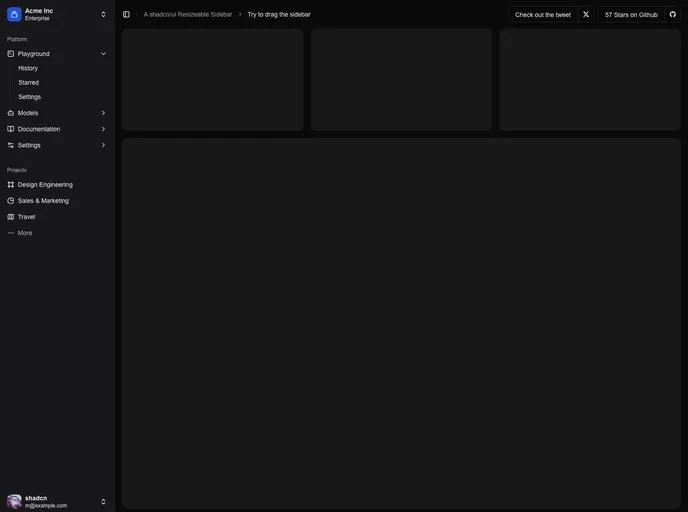Select Starred in the Playground submenu
The height and width of the screenshot is (512, 688).
pyautogui.click(x=28, y=82)
